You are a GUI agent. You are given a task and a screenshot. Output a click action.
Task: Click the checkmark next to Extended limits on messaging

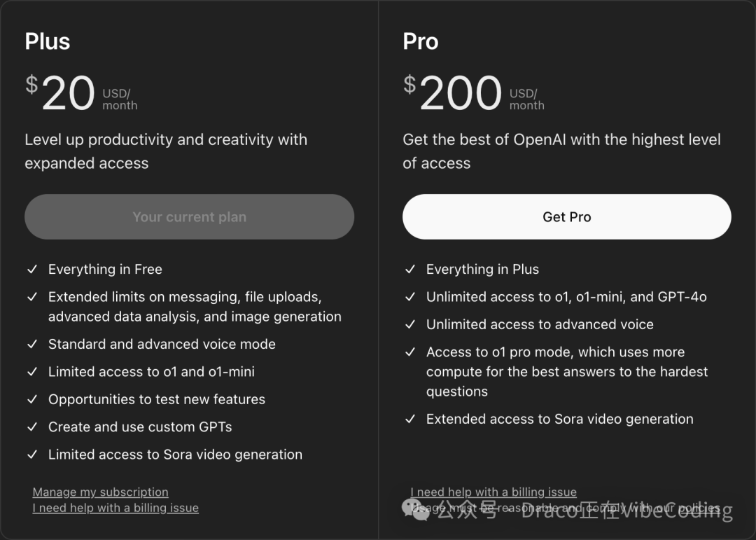coord(32,297)
